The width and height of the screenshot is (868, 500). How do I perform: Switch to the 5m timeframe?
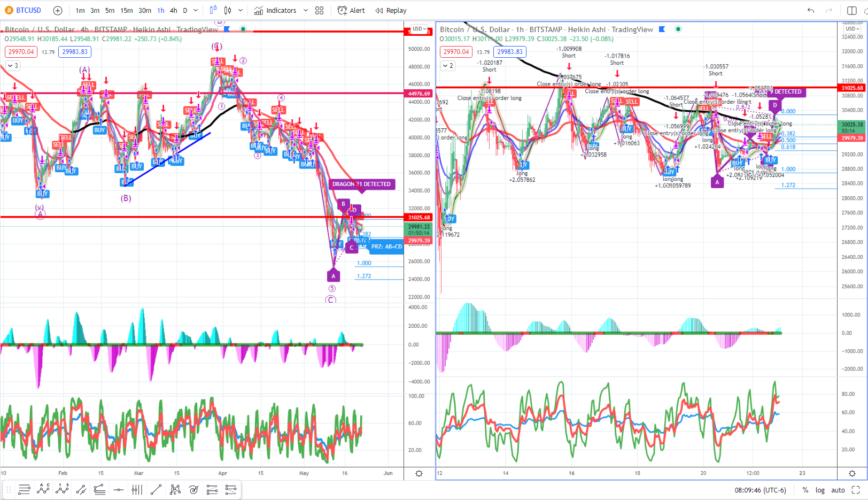click(110, 10)
